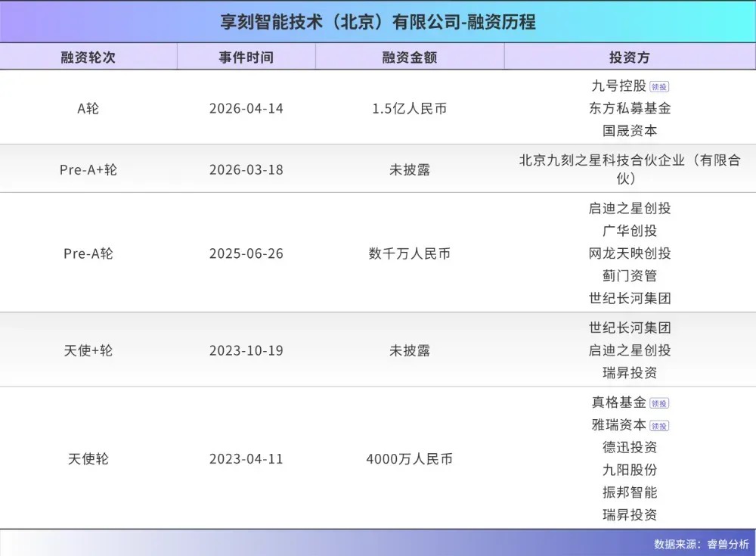Select the 事件时间 column header
The image size is (756, 556).
[246, 57]
